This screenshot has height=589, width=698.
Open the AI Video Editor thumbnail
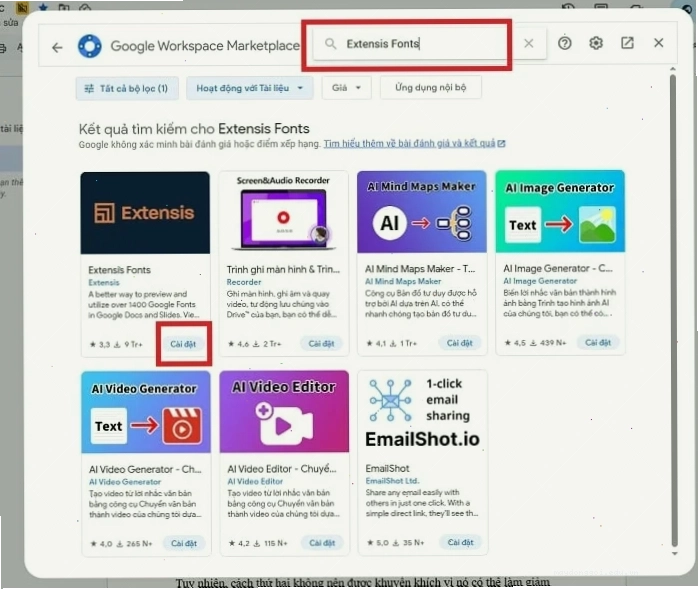click(x=284, y=412)
